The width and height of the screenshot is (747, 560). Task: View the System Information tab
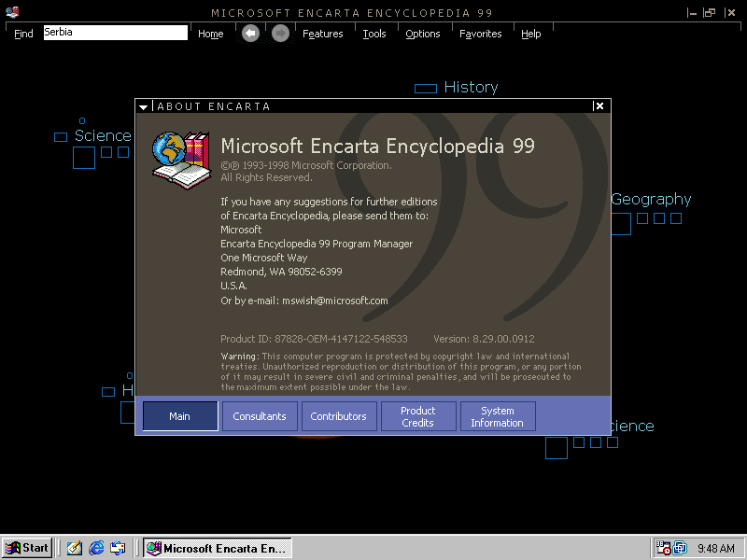point(498,416)
